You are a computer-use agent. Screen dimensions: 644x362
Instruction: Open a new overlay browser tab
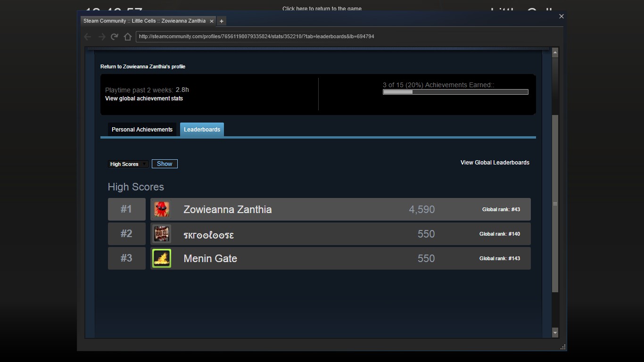(x=222, y=21)
